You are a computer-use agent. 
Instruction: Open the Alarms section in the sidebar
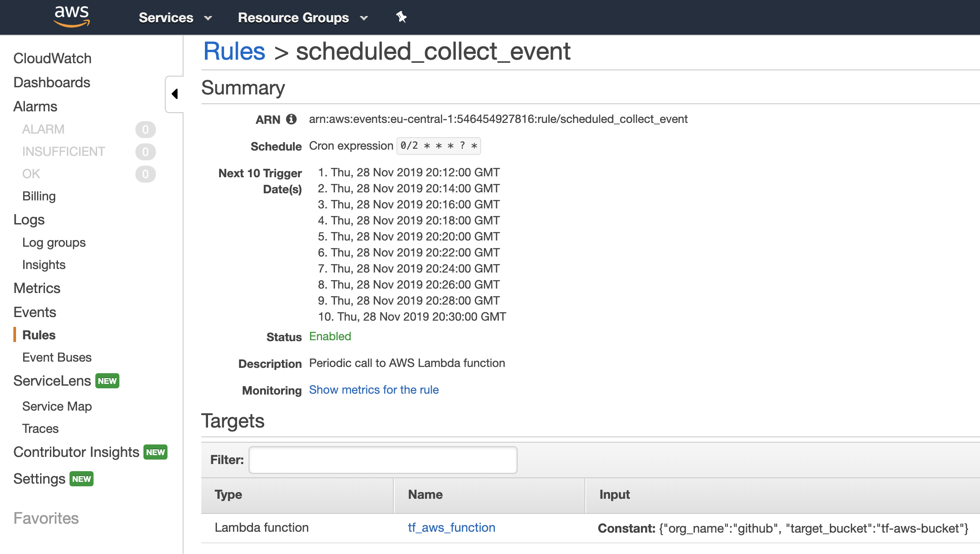pyautogui.click(x=35, y=106)
